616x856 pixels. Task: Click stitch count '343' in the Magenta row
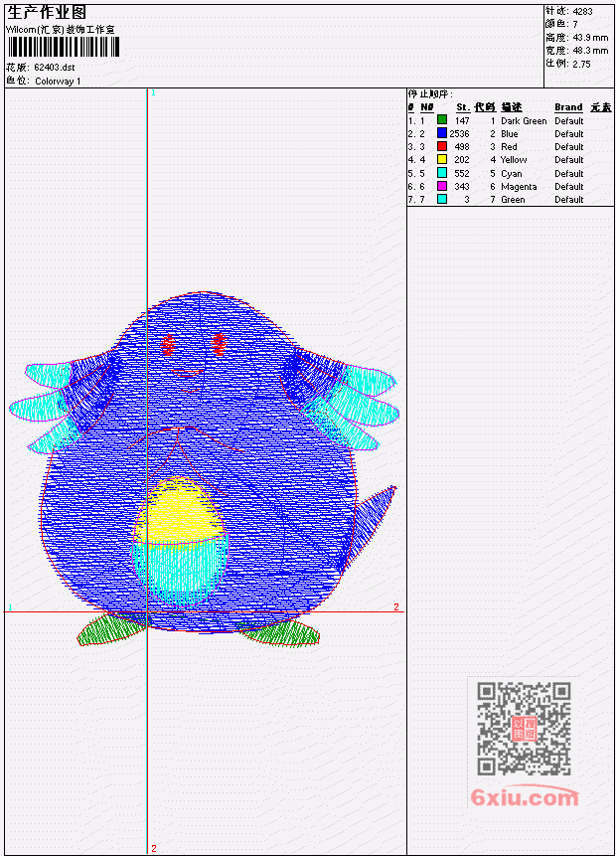point(462,187)
